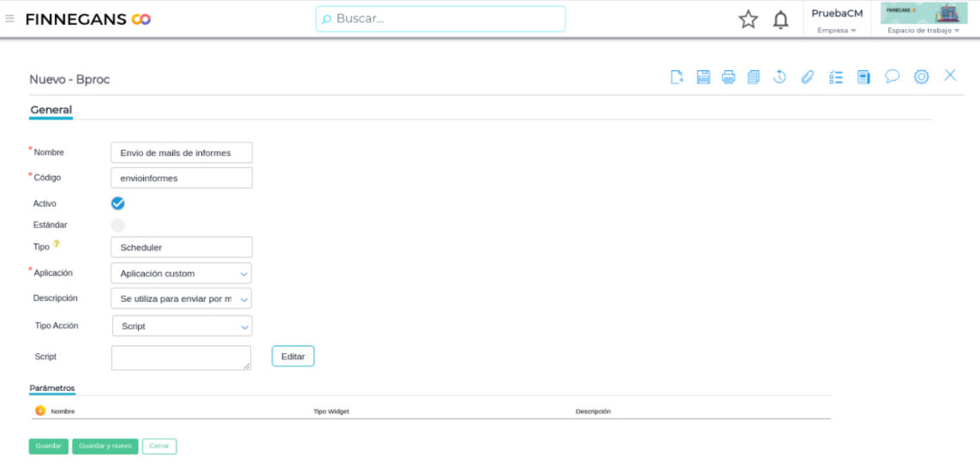This screenshot has height=466, width=980.
Task: Click the workspace banner thumbnail
Action: [923, 13]
